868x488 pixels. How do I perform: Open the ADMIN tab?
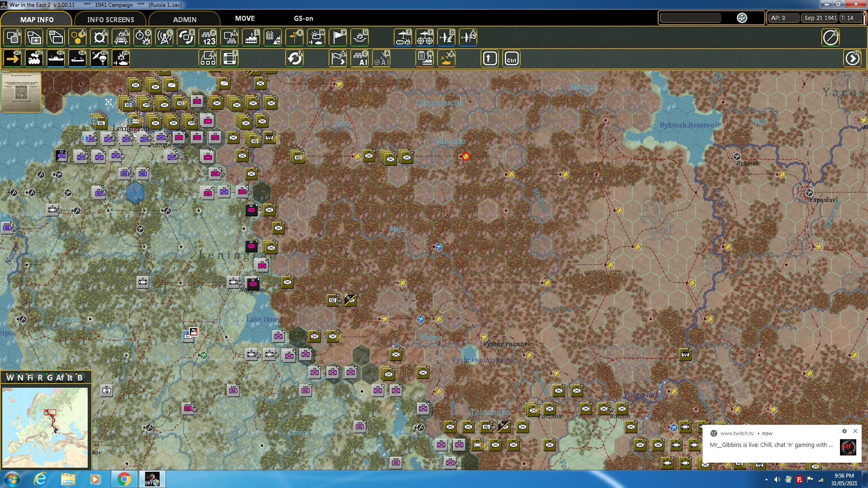(184, 19)
